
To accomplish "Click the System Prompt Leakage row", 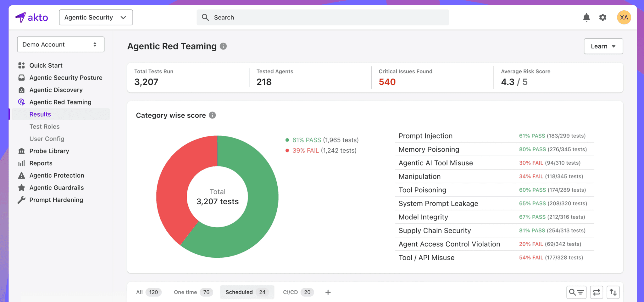I will click(x=495, y=203).
